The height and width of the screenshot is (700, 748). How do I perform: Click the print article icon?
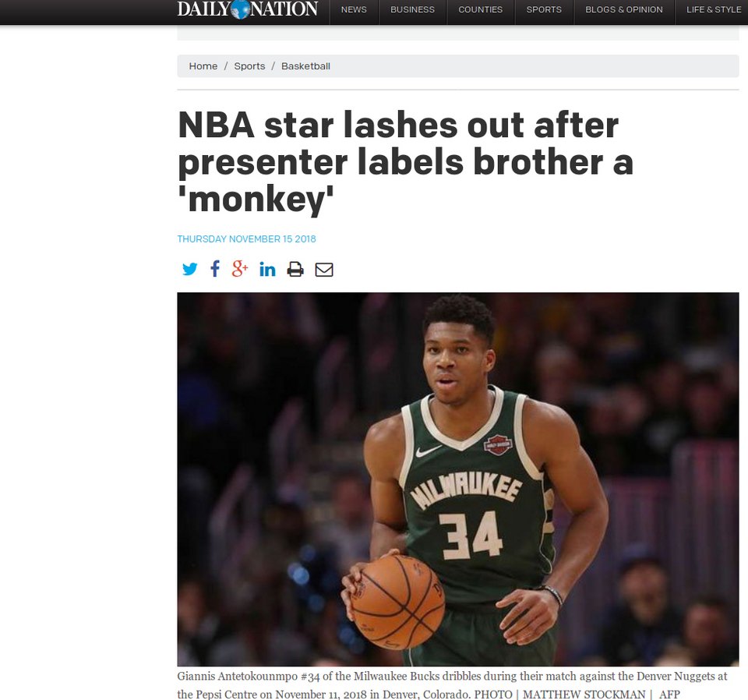295,270
